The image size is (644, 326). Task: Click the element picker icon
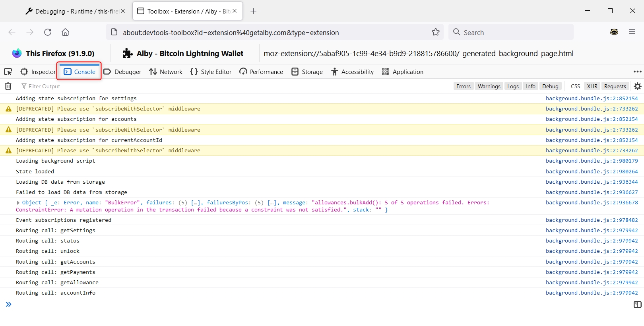coord(8,72)
